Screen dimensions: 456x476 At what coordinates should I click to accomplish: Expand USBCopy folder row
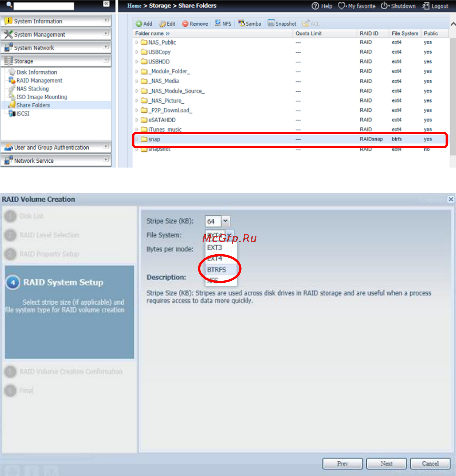tap(137, 52)
